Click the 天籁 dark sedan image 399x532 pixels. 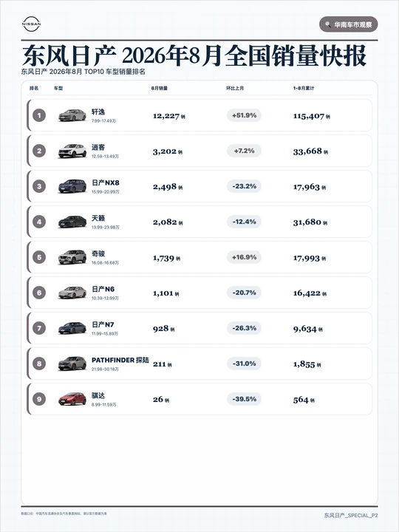[72, 222]
